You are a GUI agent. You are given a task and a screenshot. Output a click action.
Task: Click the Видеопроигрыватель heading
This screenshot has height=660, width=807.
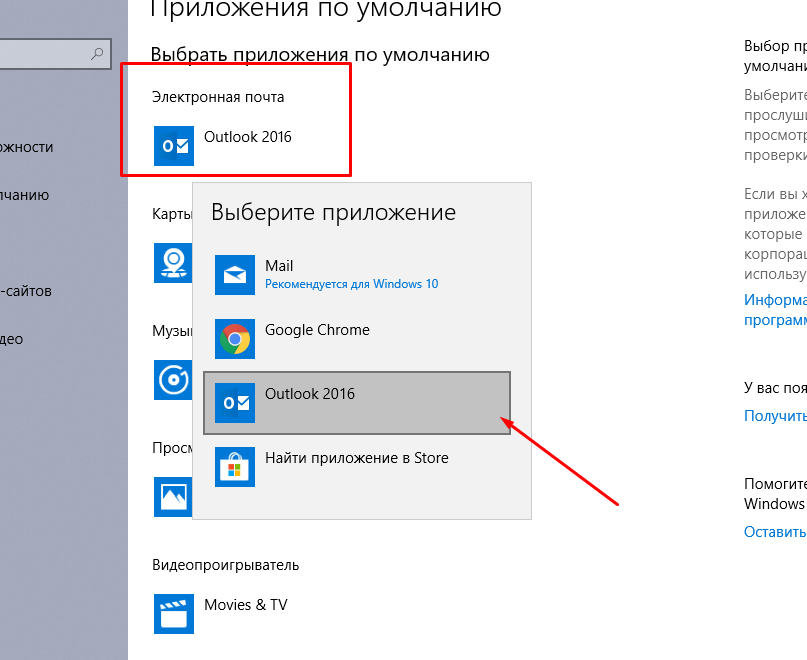(225, 565)
